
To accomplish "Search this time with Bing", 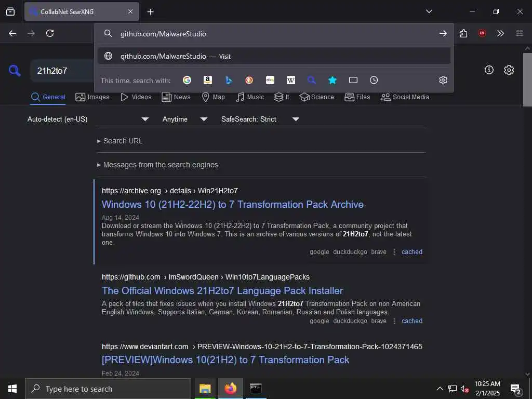I will (x=229, y=80).
